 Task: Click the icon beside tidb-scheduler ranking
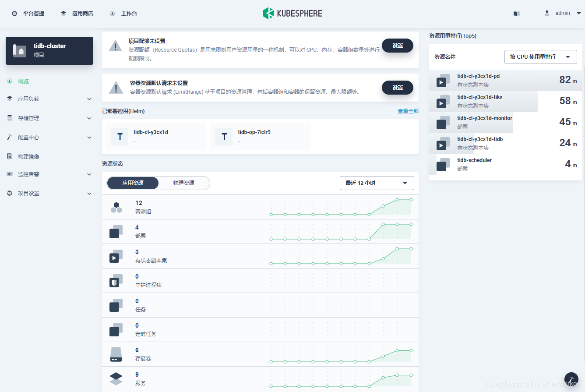[443, 164]
